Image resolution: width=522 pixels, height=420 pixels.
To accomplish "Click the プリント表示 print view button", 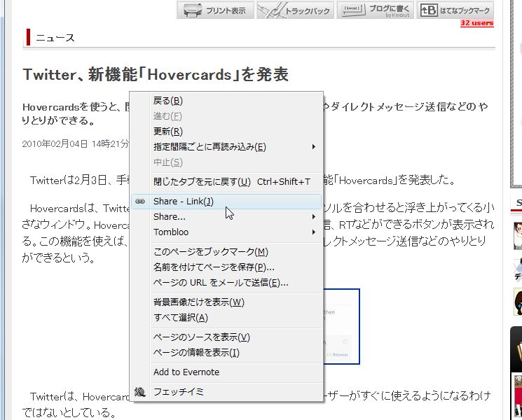I will tap(215, 10).
